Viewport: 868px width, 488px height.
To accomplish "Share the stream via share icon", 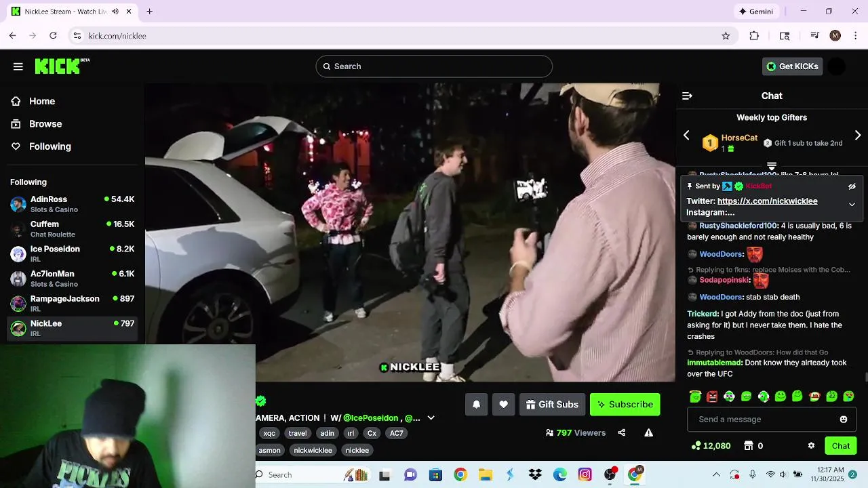I will click(622, 433).
